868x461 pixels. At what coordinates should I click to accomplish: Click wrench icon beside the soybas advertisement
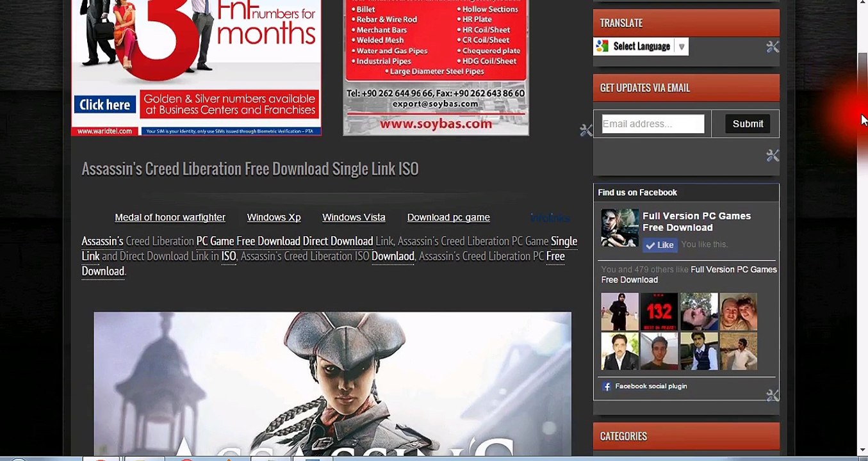(x=585, y=131)
